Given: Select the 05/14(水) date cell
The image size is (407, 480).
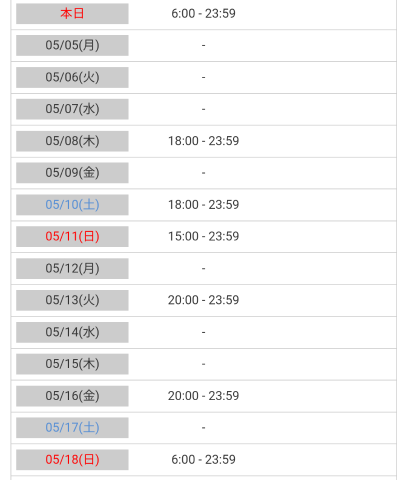Looking at the screenshot, I should [x=72, y=332].
